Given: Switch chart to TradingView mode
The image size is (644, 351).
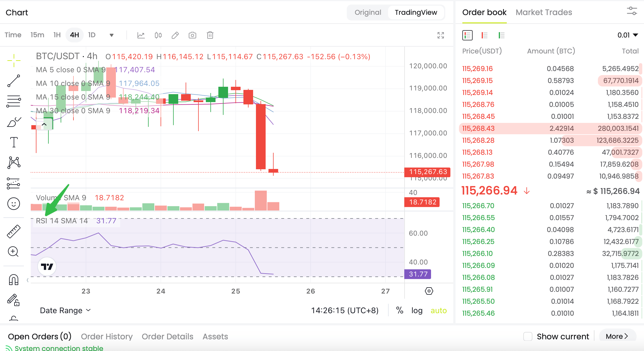Looking at the screenshot, I should click(416, 13).
